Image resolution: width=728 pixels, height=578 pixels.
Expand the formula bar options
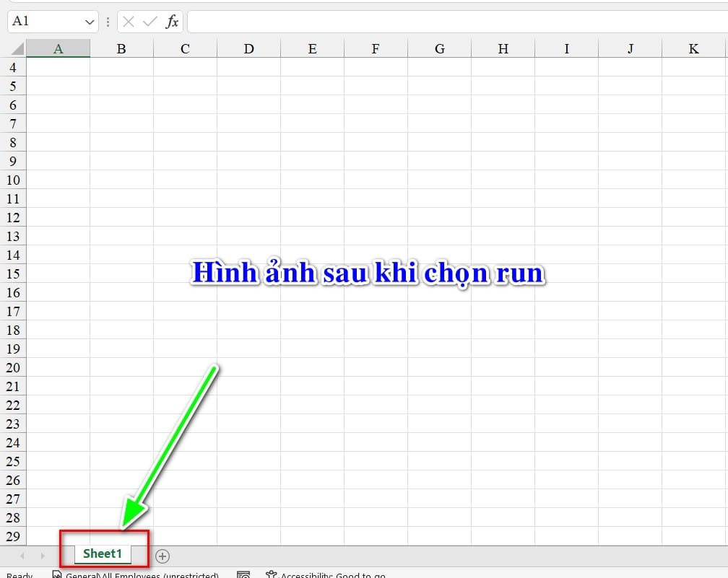(107, 22)
